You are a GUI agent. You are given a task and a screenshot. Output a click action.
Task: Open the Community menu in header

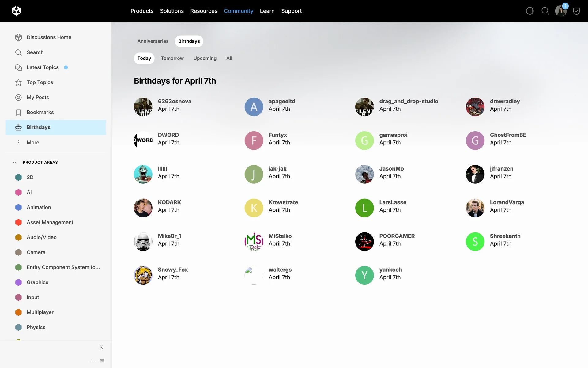tap(238, 11)
